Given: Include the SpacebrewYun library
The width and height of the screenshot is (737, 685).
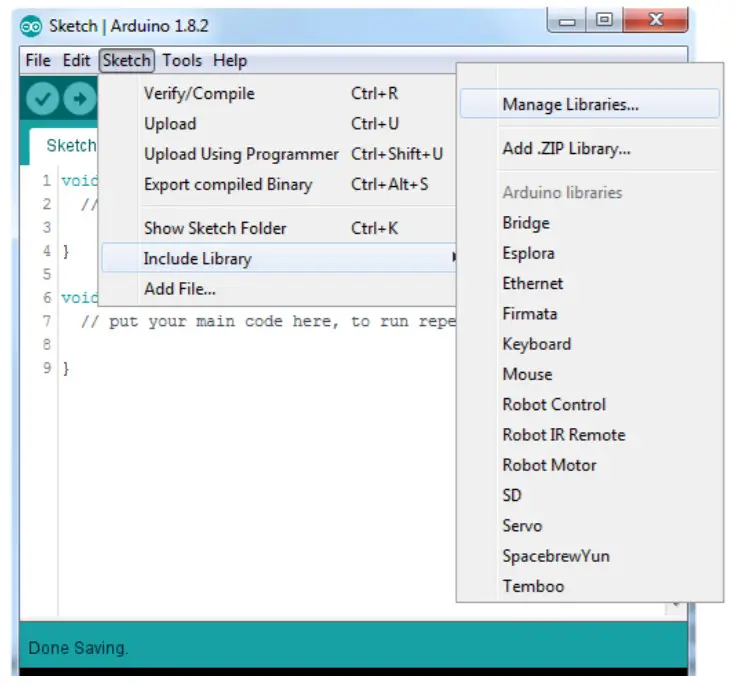Looking at the screenshot, I should pos(589,556).
